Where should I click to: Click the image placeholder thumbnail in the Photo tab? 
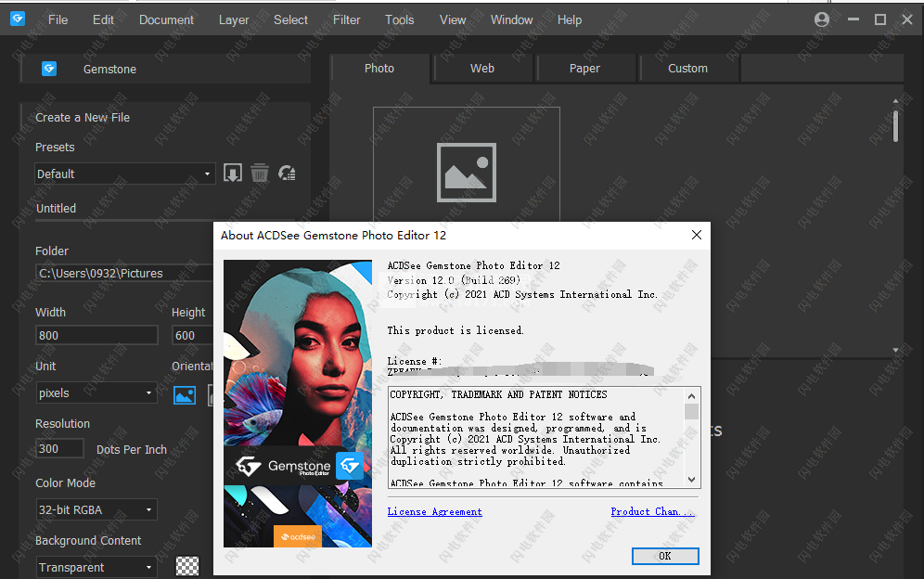coord(466,173)
